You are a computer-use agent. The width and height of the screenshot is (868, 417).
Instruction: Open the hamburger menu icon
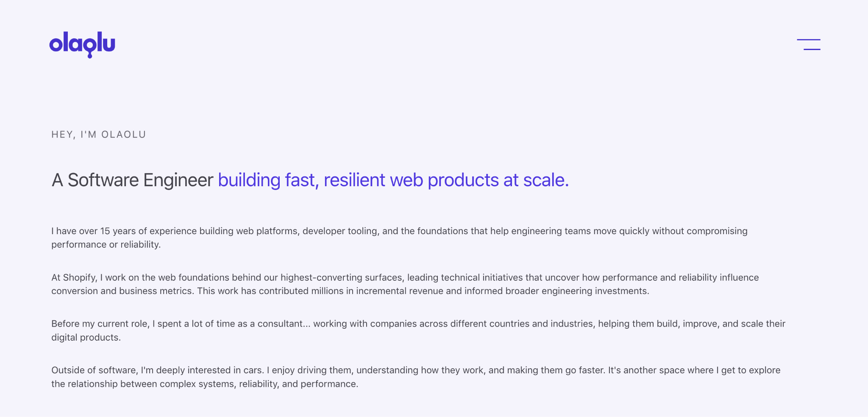pos(809,45)
